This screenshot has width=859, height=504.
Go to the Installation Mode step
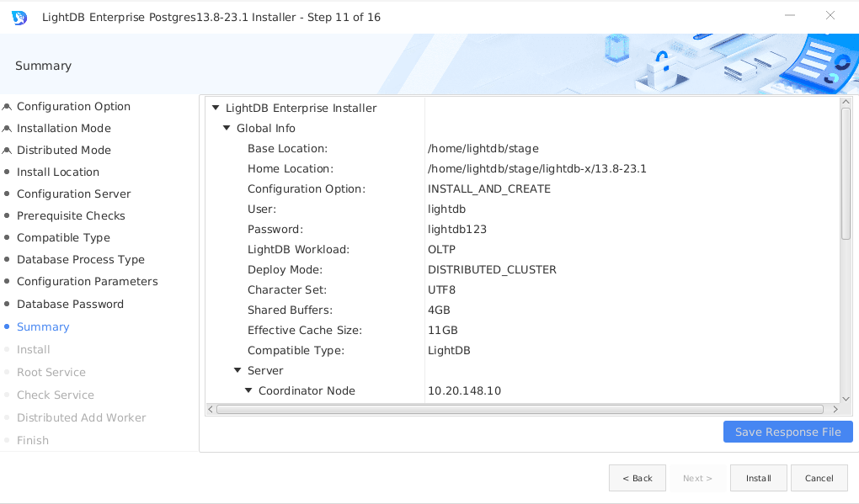(63, 128)
